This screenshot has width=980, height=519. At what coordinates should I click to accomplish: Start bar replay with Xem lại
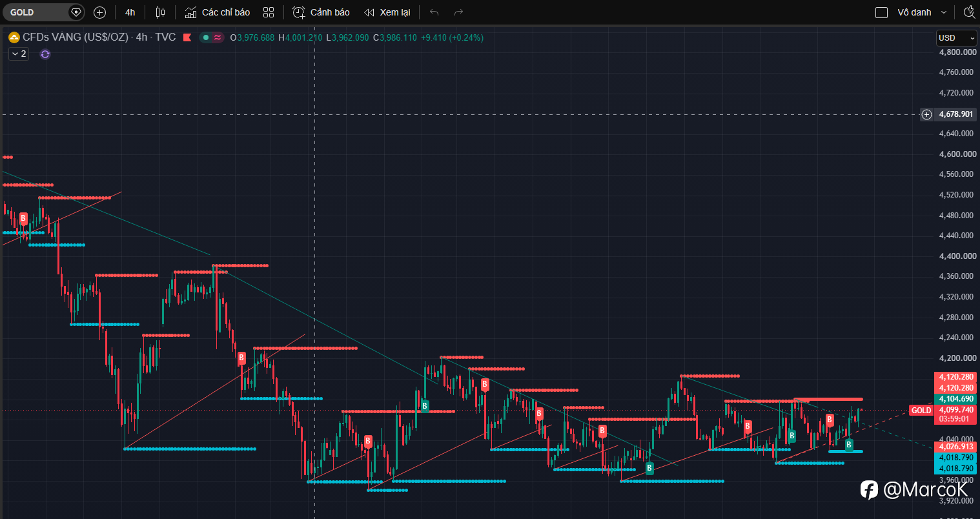pos(387,12)
